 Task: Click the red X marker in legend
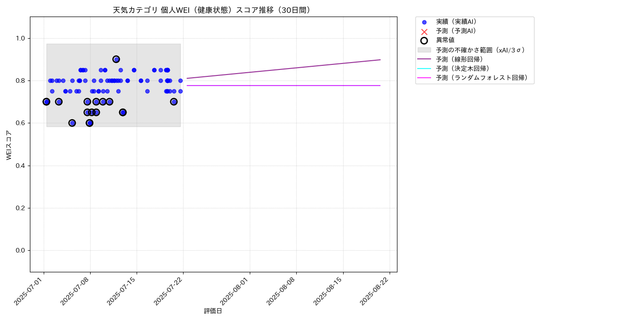(x=424, y=31)
